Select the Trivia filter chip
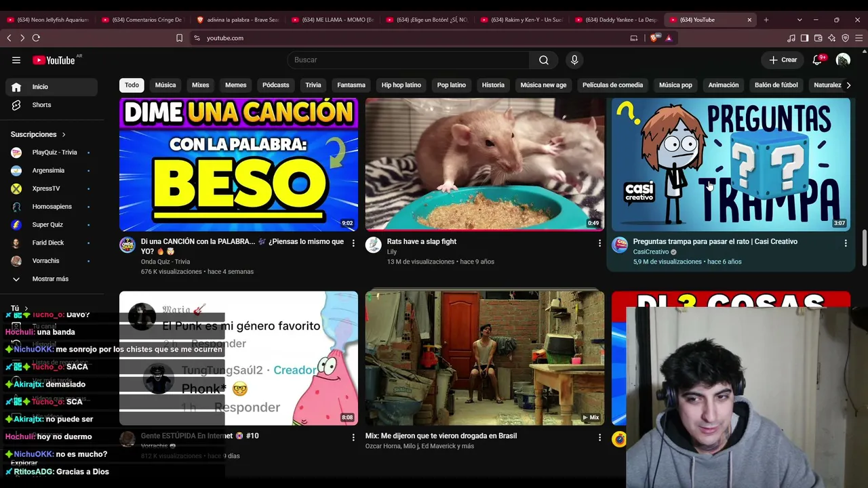This screenshot has height=488, width=868. click(313, 85)
